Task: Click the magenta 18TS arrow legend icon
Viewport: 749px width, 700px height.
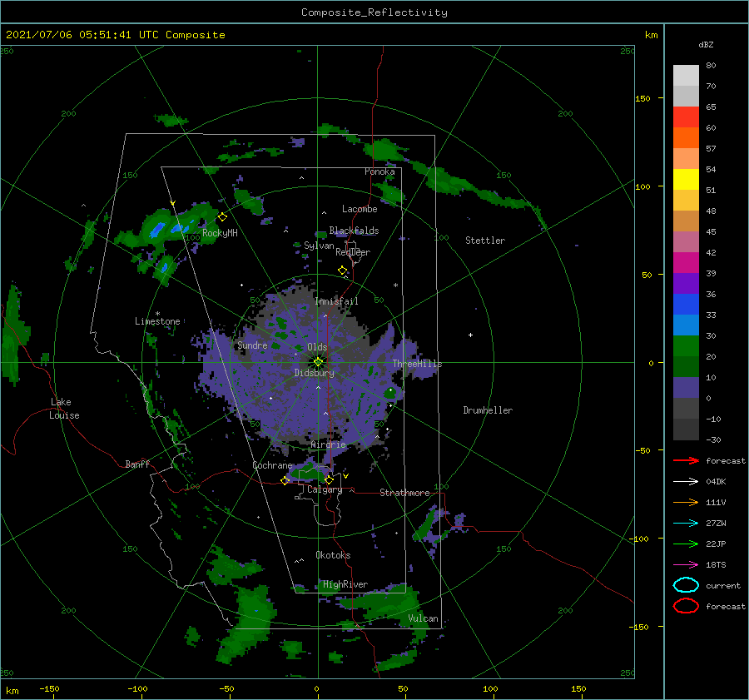Action: tap(686, 564)
